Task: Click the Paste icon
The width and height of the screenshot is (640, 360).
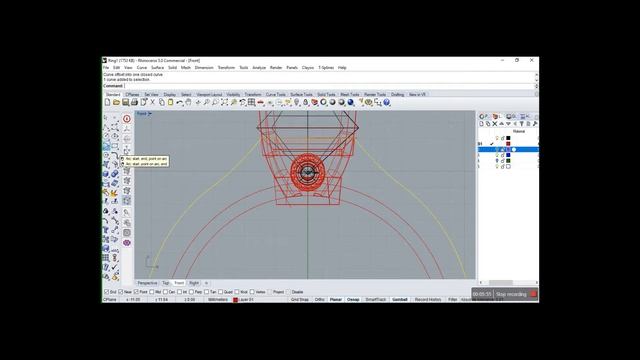Action: [171, 102]
